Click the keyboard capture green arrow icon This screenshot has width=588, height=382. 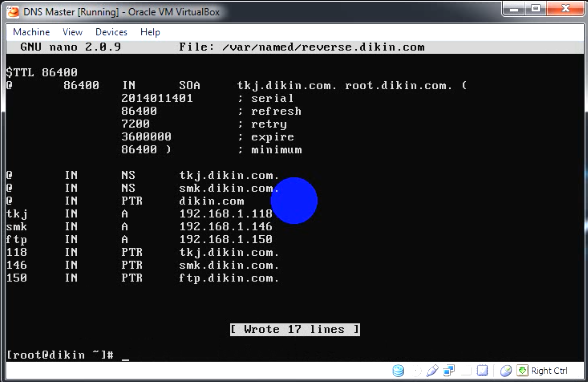point(522,370)
